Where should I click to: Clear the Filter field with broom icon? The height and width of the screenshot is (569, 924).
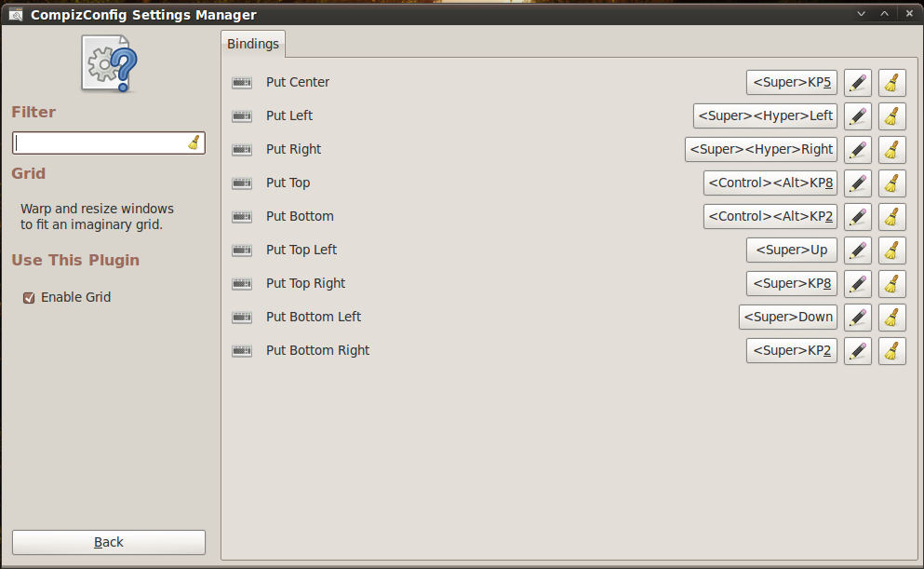[194, 142]
